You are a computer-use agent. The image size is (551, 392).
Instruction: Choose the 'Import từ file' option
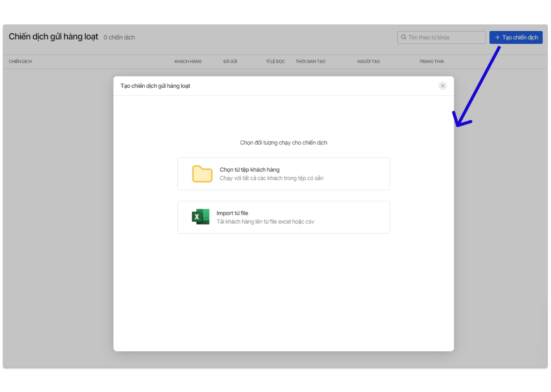[284, 217]
